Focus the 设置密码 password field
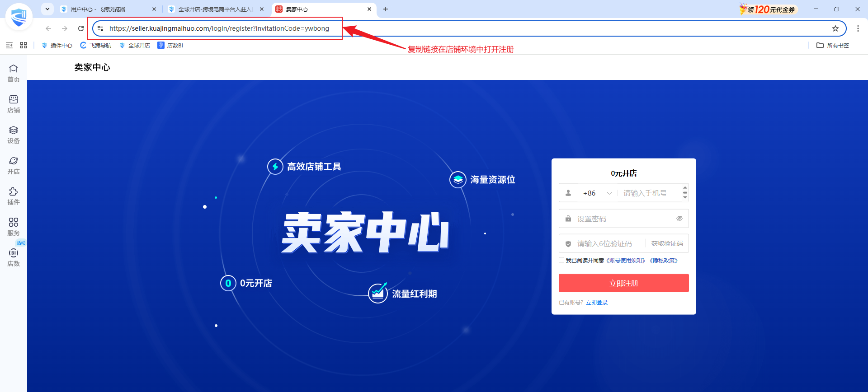 click(624, 219)
